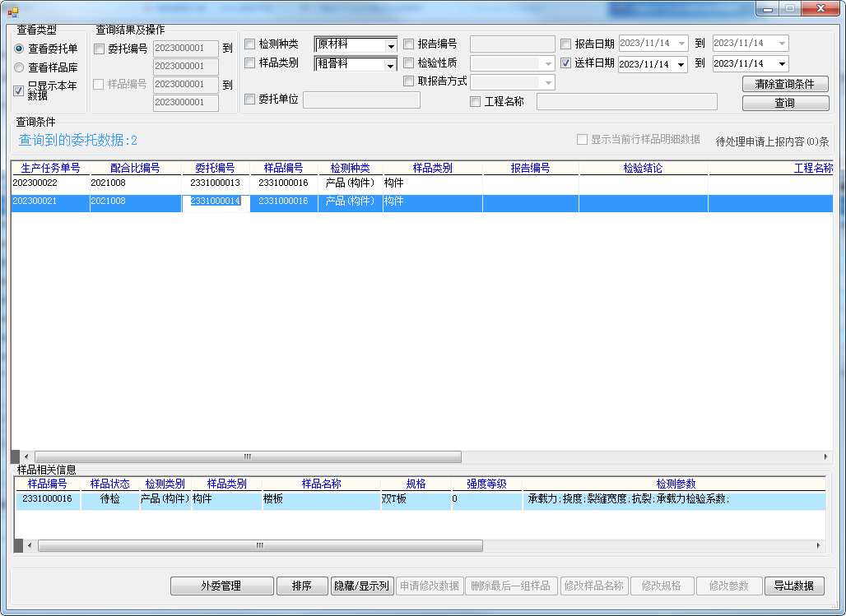Enable the 委托编号 filter checkbox

point(100,49)
